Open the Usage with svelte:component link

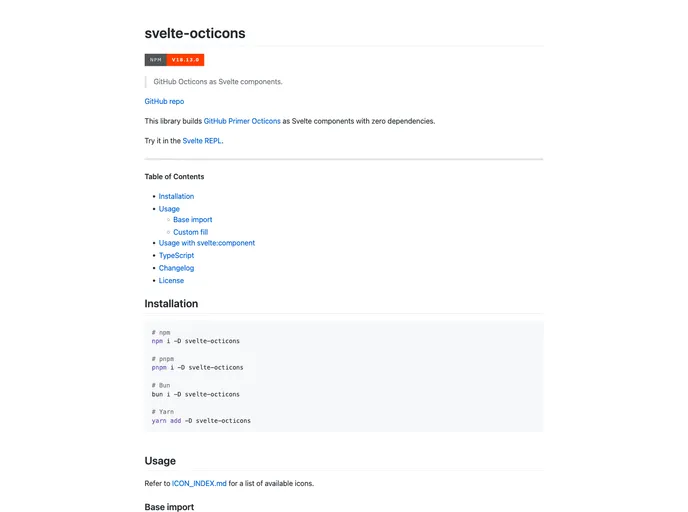[206, 243]
